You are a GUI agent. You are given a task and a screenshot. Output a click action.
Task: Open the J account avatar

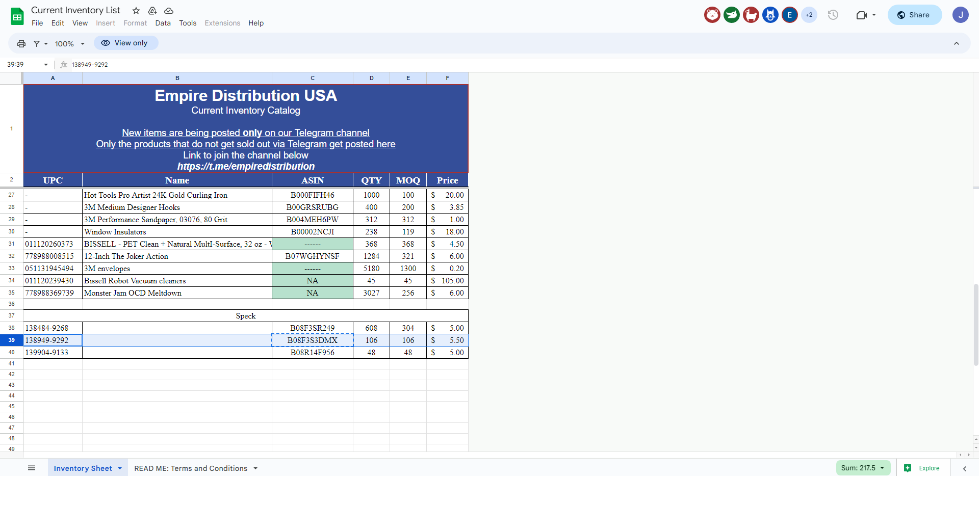(x=961, y=15)
